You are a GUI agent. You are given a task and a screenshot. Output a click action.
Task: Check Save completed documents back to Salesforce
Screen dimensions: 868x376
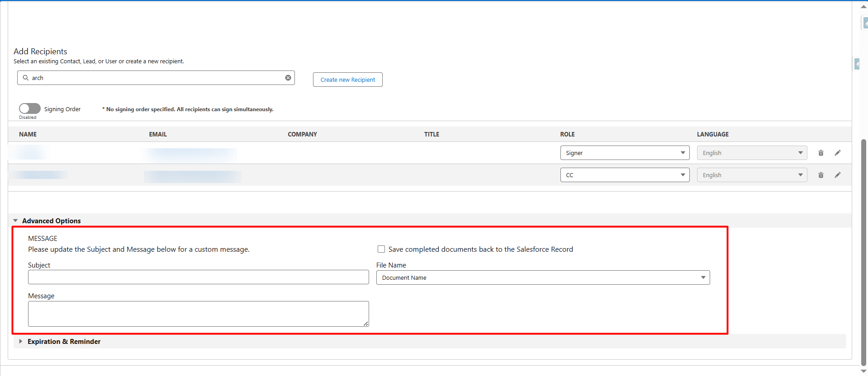381,249
